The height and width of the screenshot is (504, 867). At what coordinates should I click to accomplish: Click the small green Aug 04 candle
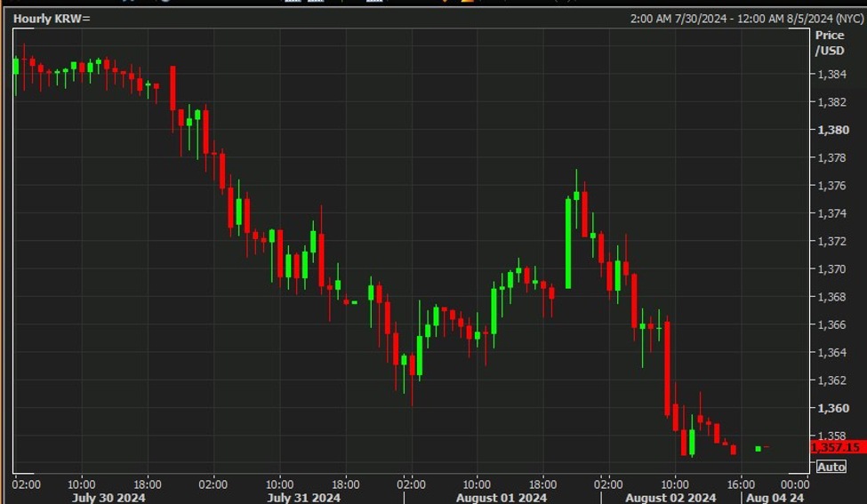tap(759, 448)
